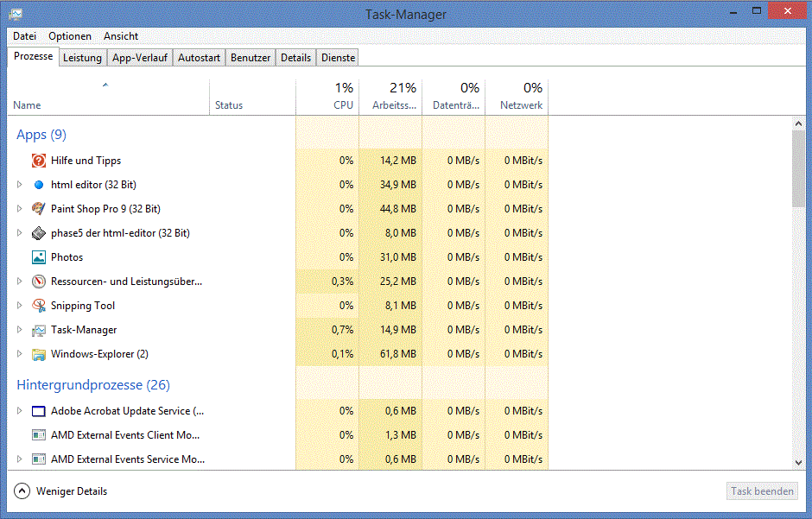Click the Snipping Tool scissors icon
The image size is (812, 519).
39,306
